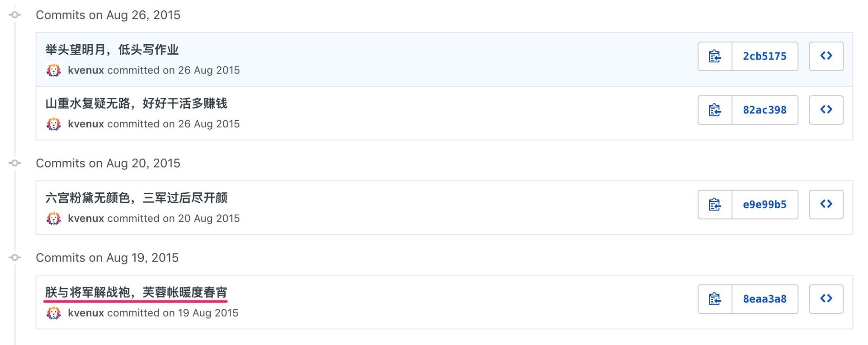Viewport: 868px width, 345px height.
Task: Copy the full SHA for commit 8eaa3a8
Action: pyautogui.click(x=715, y=299)
